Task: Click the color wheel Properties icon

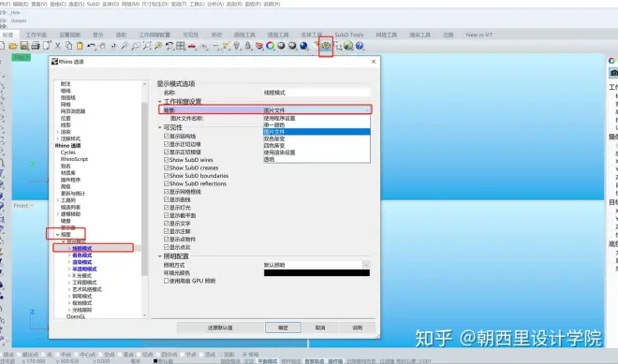Action: click(270, 46)
